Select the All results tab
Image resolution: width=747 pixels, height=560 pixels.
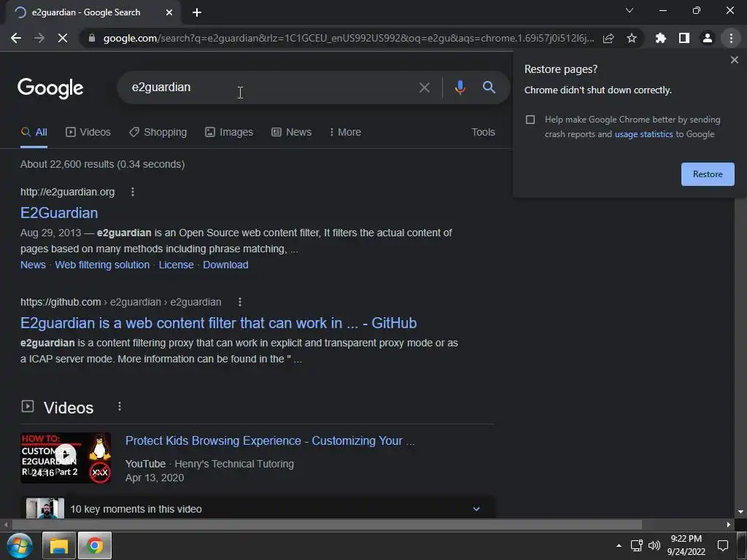(x=34, y=133)
